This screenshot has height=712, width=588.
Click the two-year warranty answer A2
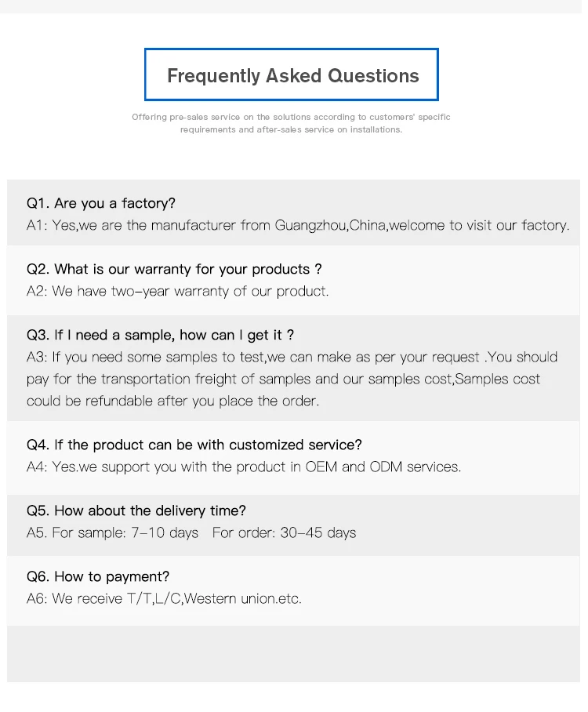pyautogui.click(x=177, y=291)
